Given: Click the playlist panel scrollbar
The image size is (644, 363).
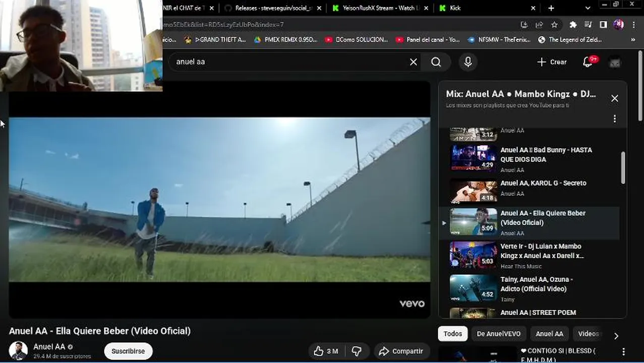Looking at the screenshot, I should 623,168.
